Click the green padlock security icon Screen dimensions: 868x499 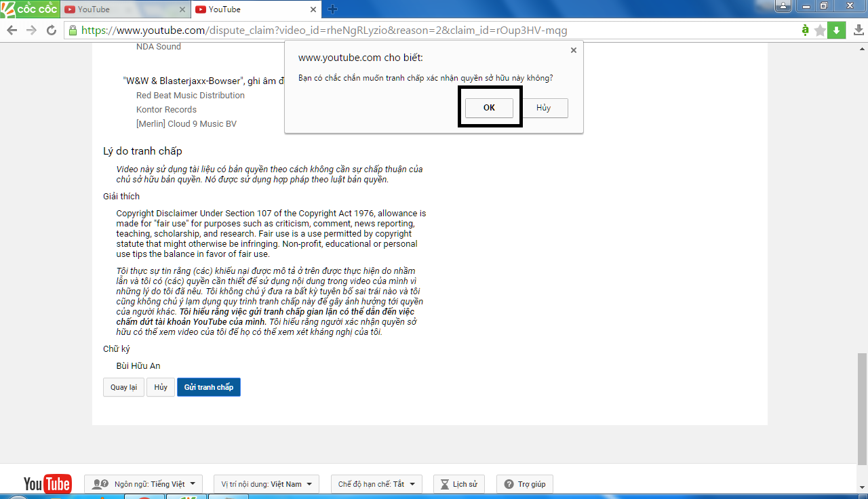[x=73, y=31]
